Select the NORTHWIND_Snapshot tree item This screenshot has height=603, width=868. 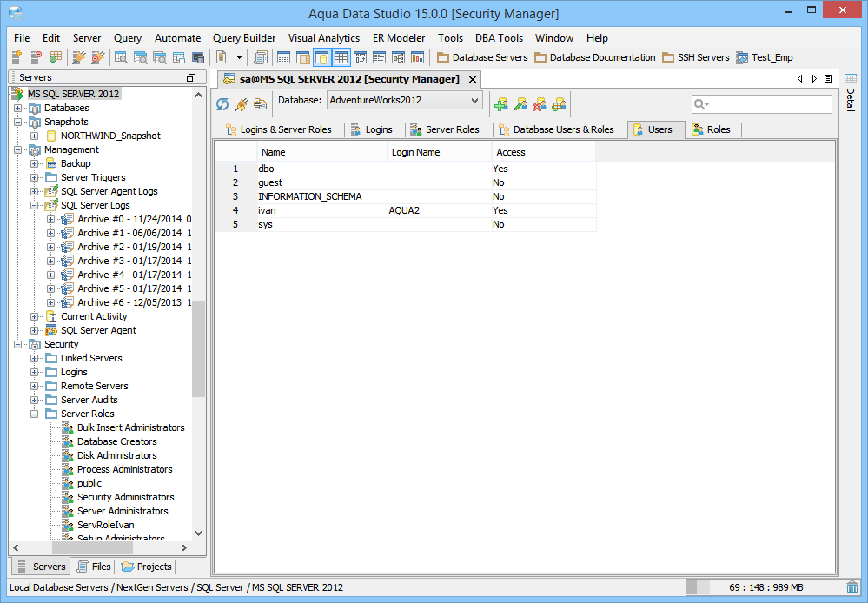[110, 136]
